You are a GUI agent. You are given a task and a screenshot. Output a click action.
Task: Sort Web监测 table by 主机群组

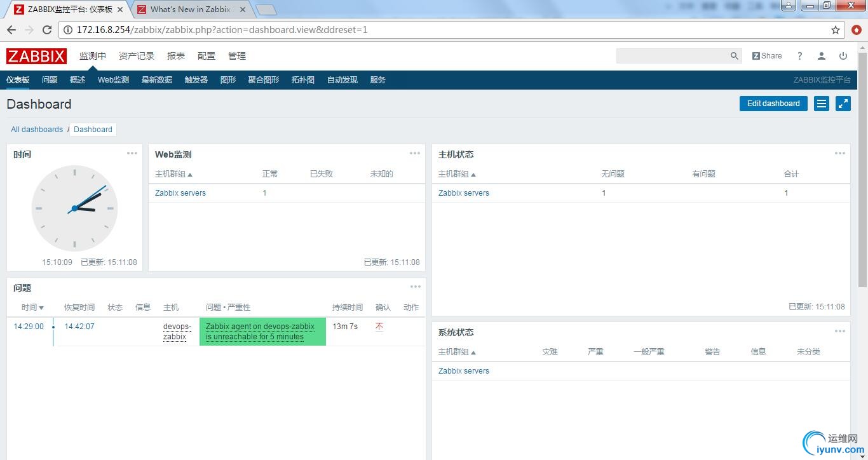(173, 174)
